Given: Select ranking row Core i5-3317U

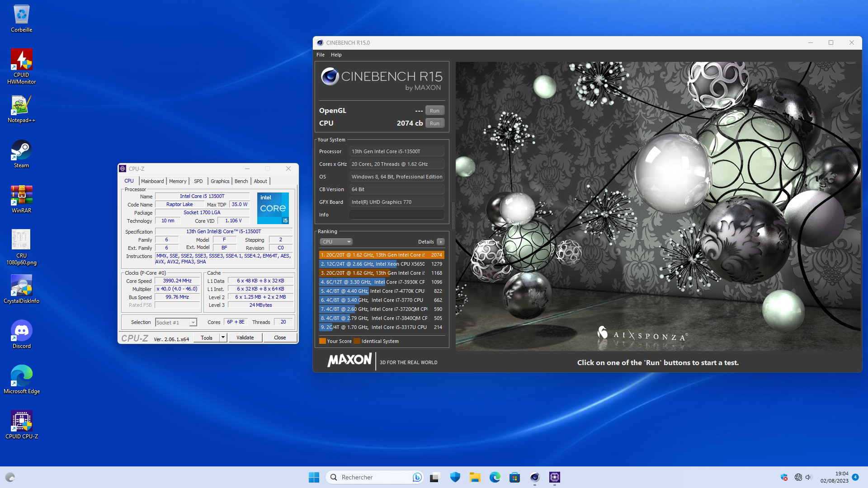Looking at the screenshot, I should click(x=382, y=327).
